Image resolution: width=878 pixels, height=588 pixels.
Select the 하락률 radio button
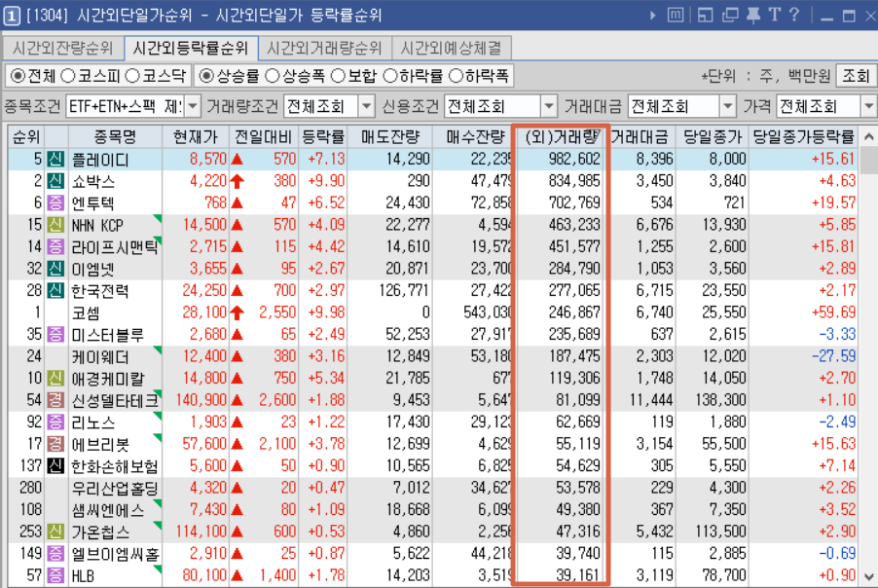click(389, 76)
